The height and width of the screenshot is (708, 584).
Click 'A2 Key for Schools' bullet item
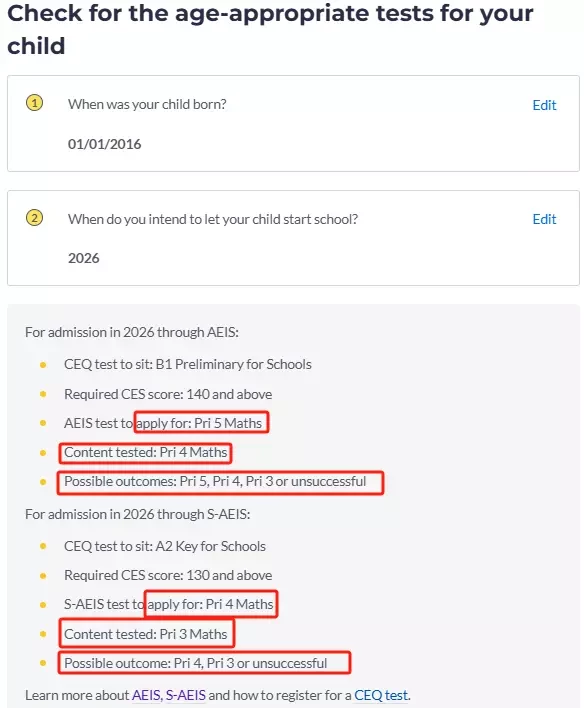(x=165, y=546)
